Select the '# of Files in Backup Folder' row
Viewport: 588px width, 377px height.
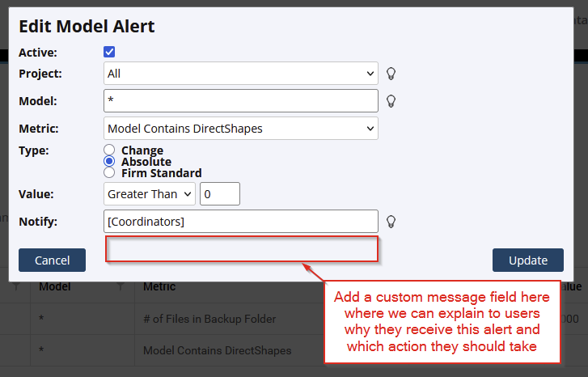tap(209, 318)
